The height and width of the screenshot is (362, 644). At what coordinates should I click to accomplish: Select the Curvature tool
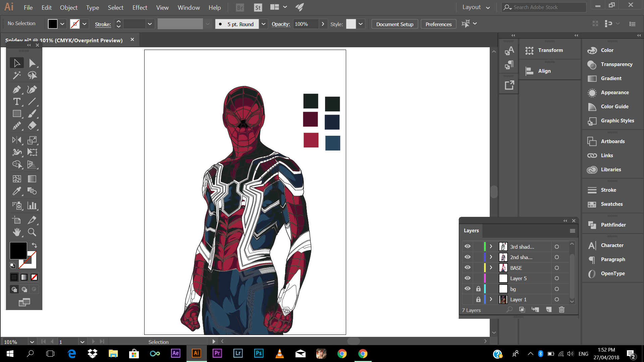coord(32,89)
